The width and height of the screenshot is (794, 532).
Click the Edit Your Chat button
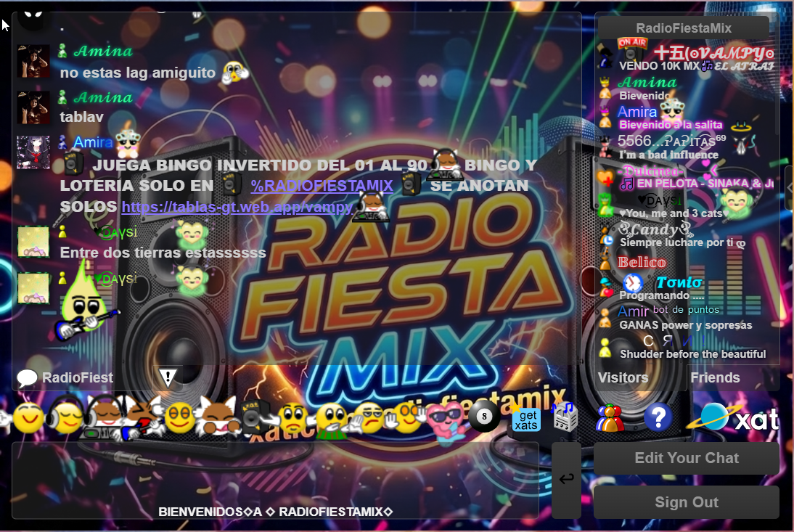coord(687,458)
